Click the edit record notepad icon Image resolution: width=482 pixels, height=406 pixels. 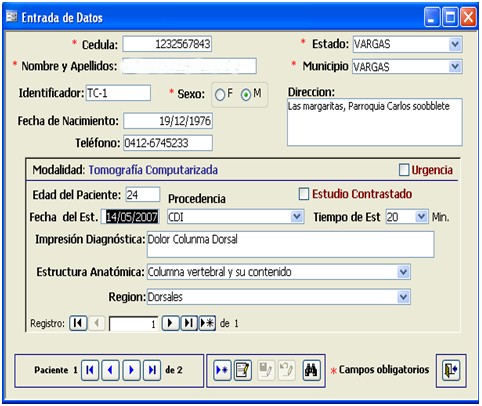pyautogui.click(x=243, y=370)
